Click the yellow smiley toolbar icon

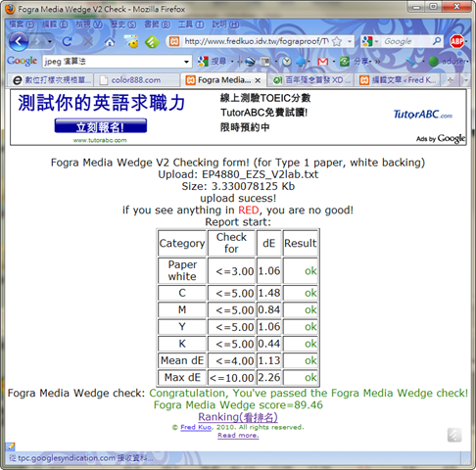pos(131,41)
